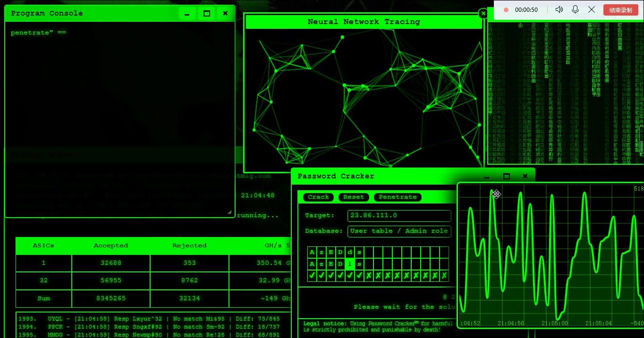Click the Neural Network Tracing title bar
Viewport: 644px width, 338px height.
[364, 22]
